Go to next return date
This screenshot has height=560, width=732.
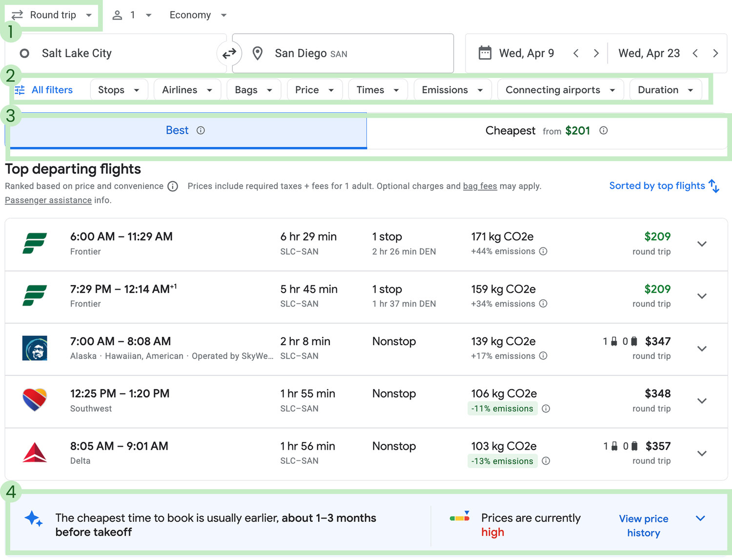(x=715, y=53)
